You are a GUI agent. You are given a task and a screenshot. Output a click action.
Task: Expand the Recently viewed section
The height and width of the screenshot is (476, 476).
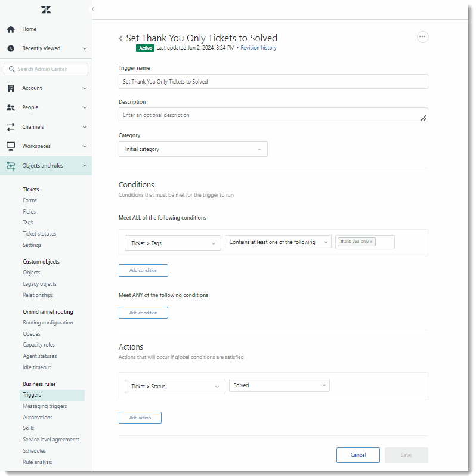pyautogui.click(x=85, y=48)
